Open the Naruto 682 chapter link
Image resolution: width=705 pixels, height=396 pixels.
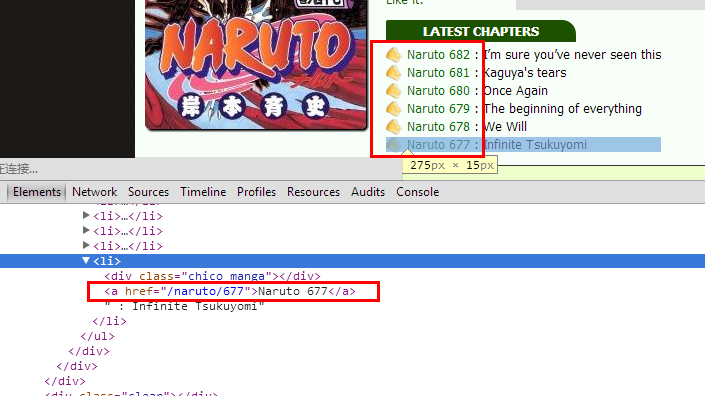pyautogui.click(x=438, y=55)
